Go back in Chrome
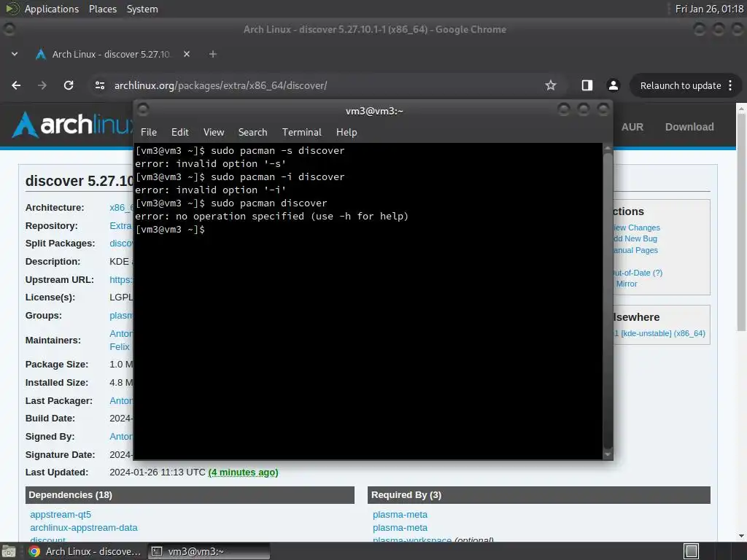 (x=16, y=85)
